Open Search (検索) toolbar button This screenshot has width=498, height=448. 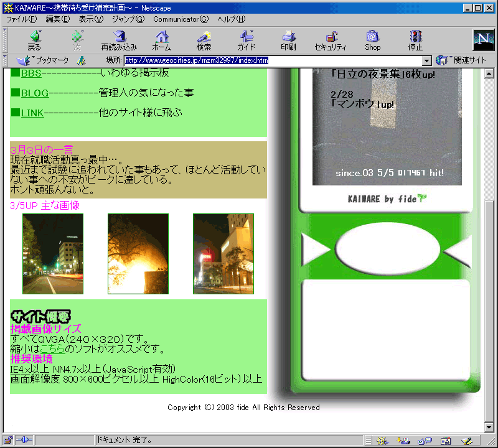[204, 40]
